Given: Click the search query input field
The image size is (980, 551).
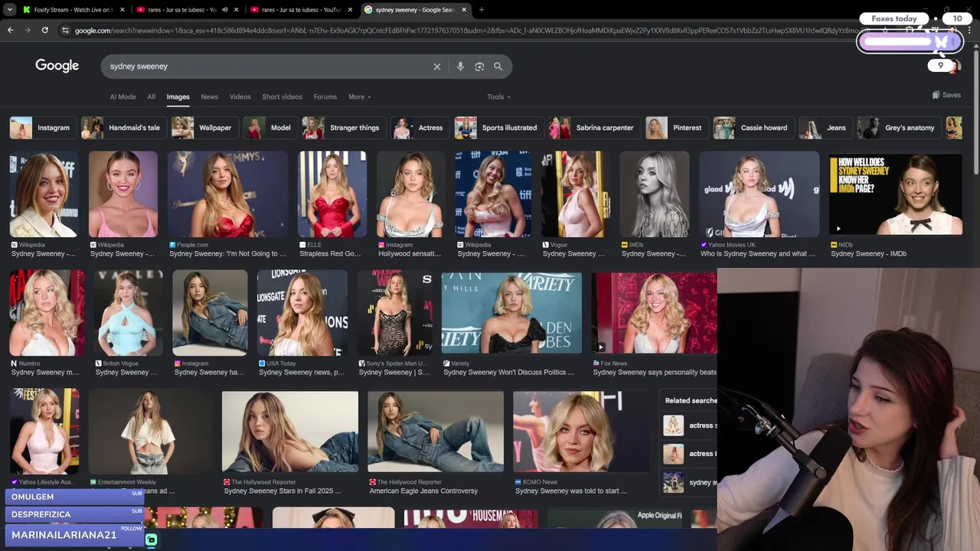Looking at the screenshot, I should click(x=268, y=67).
